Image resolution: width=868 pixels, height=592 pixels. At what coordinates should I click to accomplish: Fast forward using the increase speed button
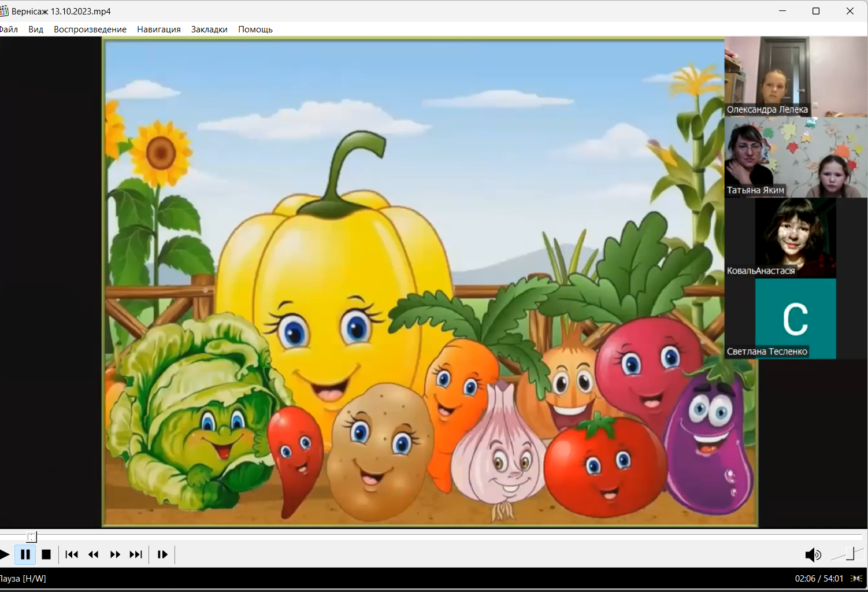[x=115, y=554]
